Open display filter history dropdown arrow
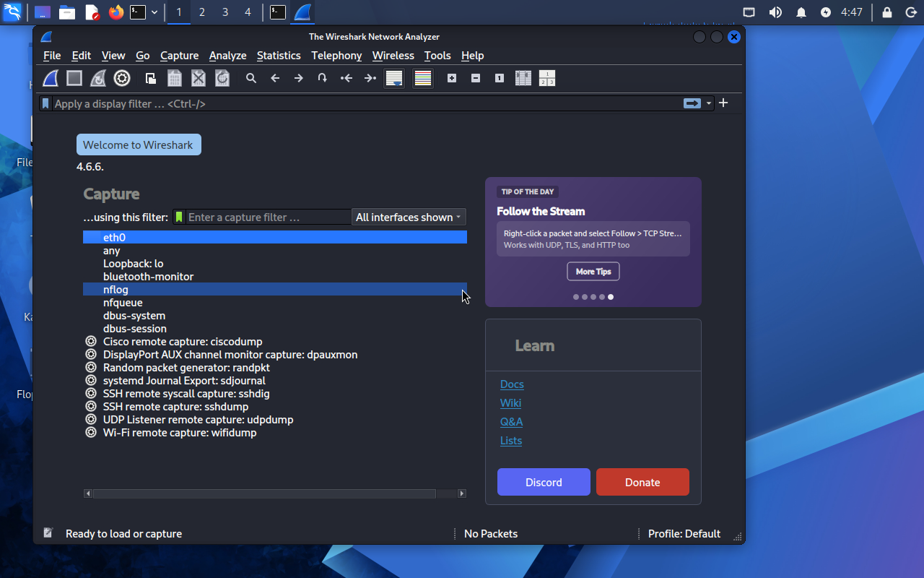Screen dimensions: 924x578 (x=709, y=103)
